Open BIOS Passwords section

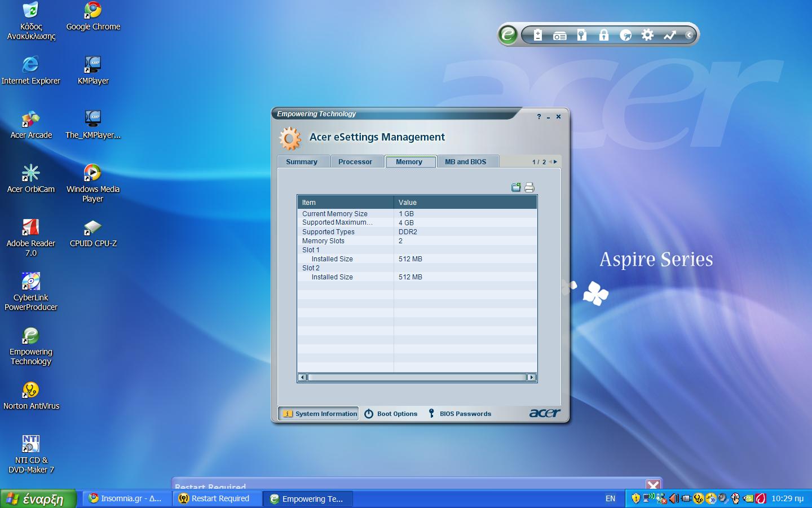click(459, 414)
